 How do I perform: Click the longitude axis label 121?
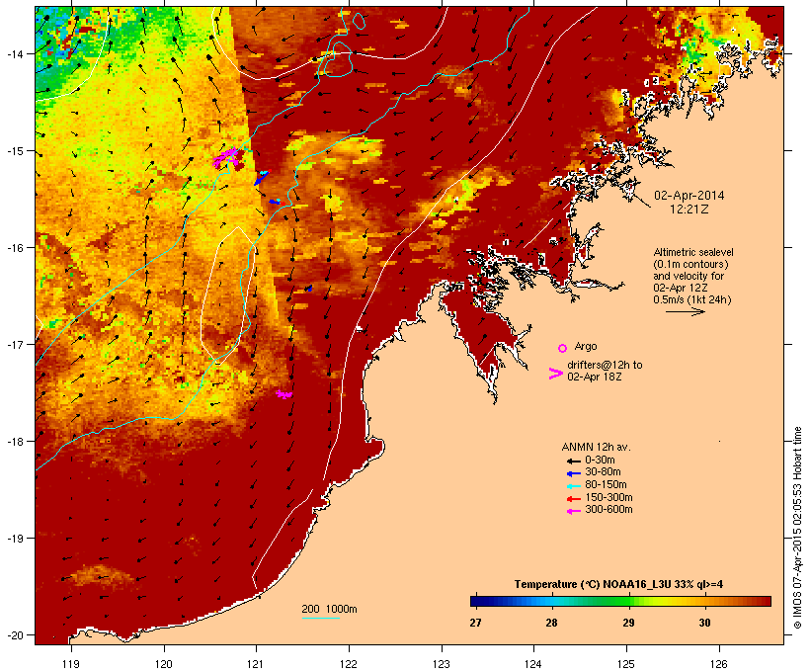[256, 664]
